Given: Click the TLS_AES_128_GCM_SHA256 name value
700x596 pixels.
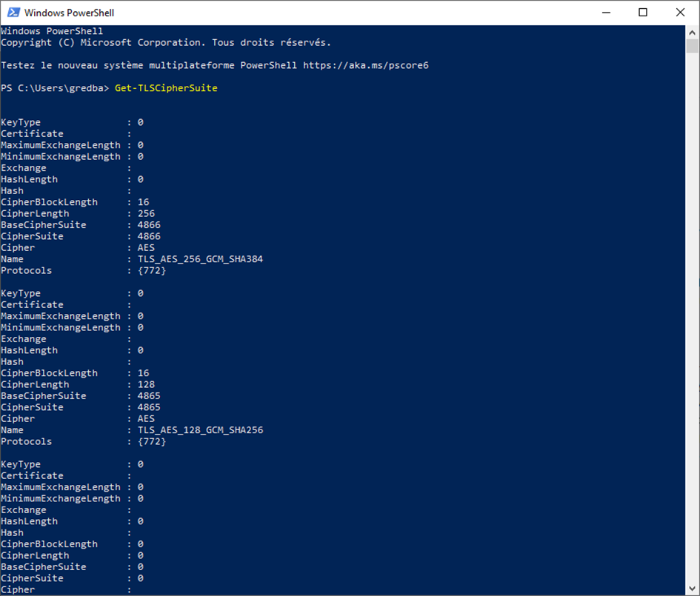Looking at the screenshot, I should click(201, 430).
